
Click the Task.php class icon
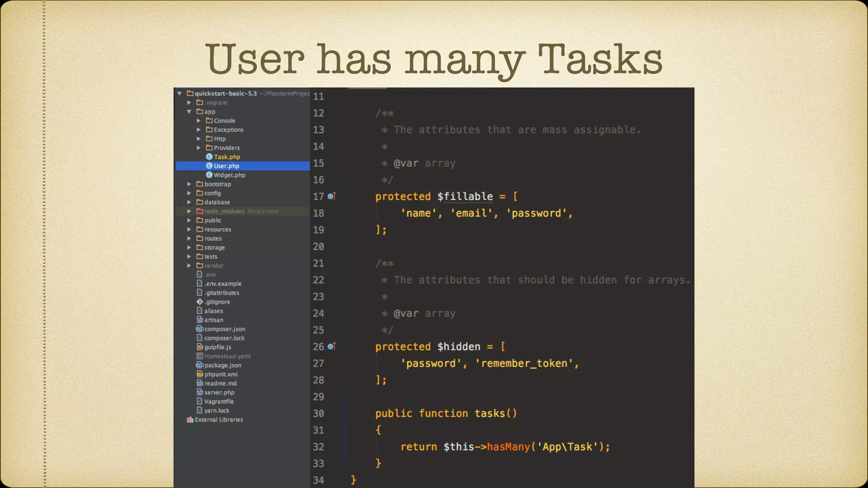(209, 157)
